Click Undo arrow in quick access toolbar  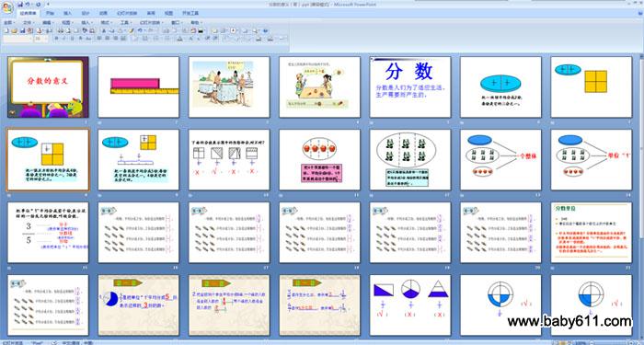point(28,4)
